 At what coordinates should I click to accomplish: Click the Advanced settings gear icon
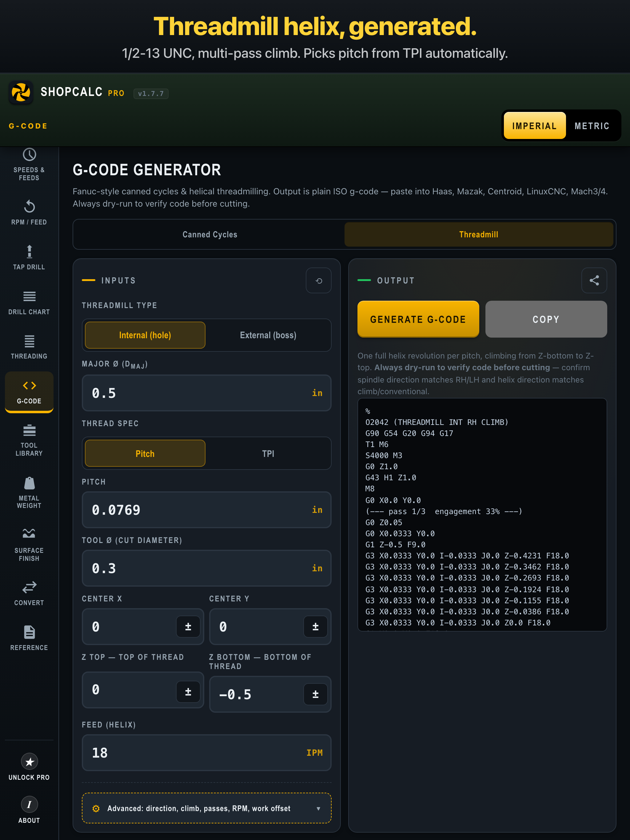[96, 808]
